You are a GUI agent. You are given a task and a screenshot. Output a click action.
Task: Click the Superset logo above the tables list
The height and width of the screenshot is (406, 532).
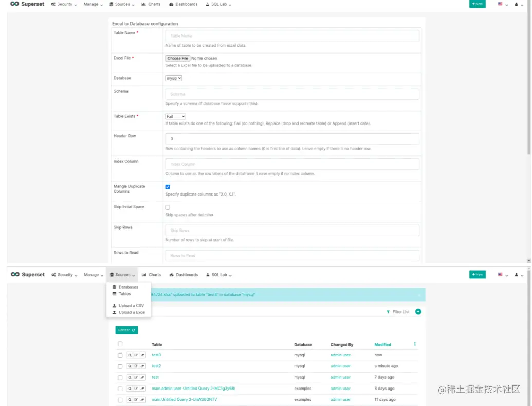click(28, 274)
